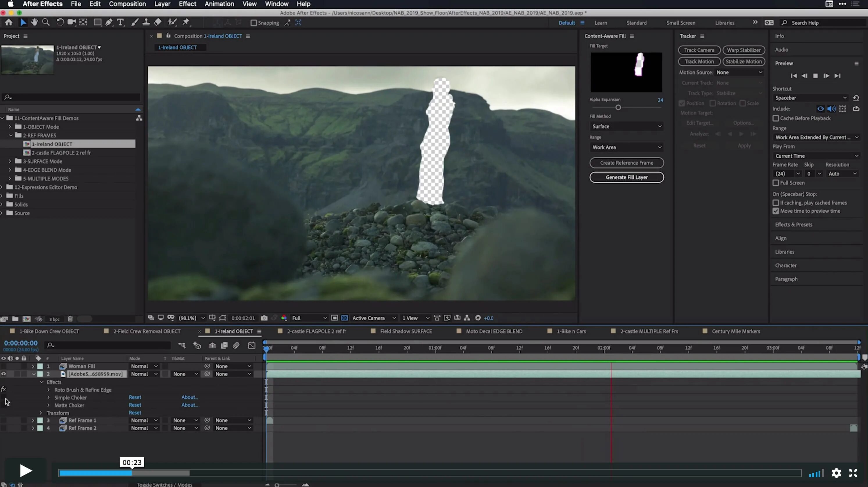The width and height of the screenshot is (868, 487).
Task: Click the Warp Stabilizer button
Action: pos(743,49)
